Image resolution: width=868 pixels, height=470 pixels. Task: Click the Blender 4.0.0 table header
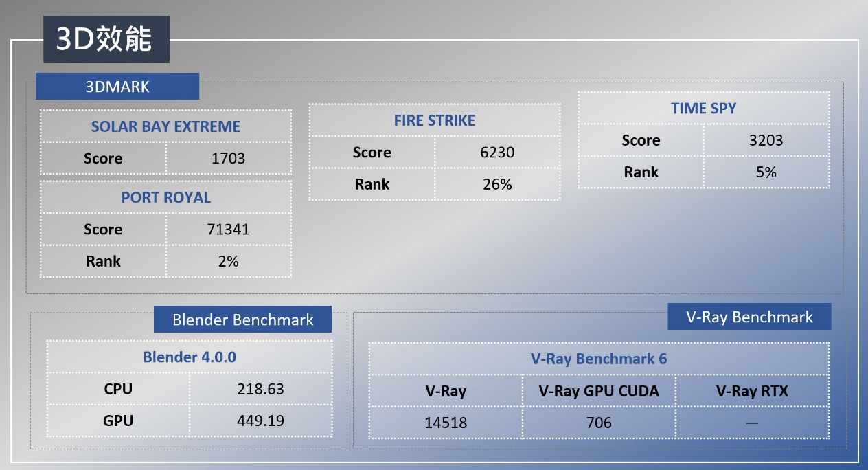coord(189,357)
